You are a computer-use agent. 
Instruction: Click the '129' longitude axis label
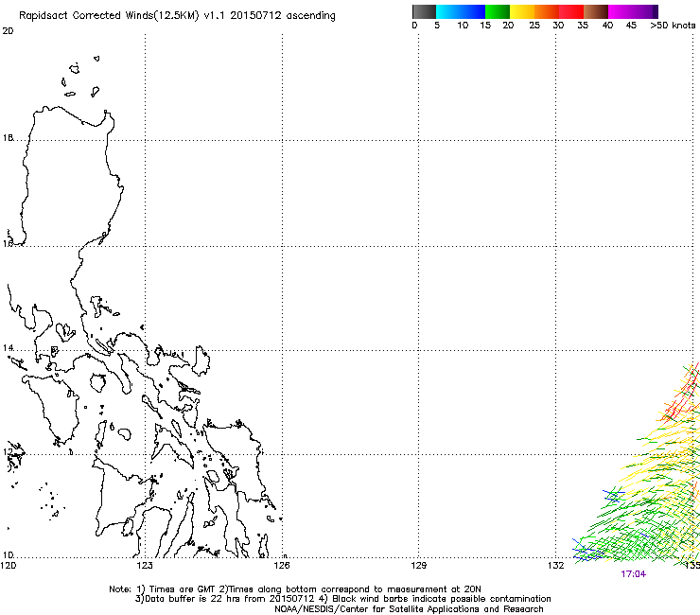pyautogui.click(x=419, y=566)
